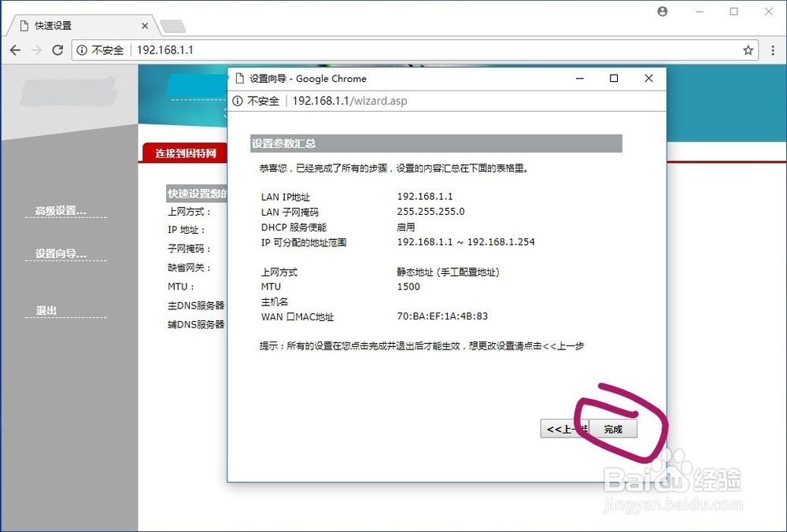Click the 不安全 info icon in the wizard popup
This screenshot has width=787, height=532.
coord(237,101)
